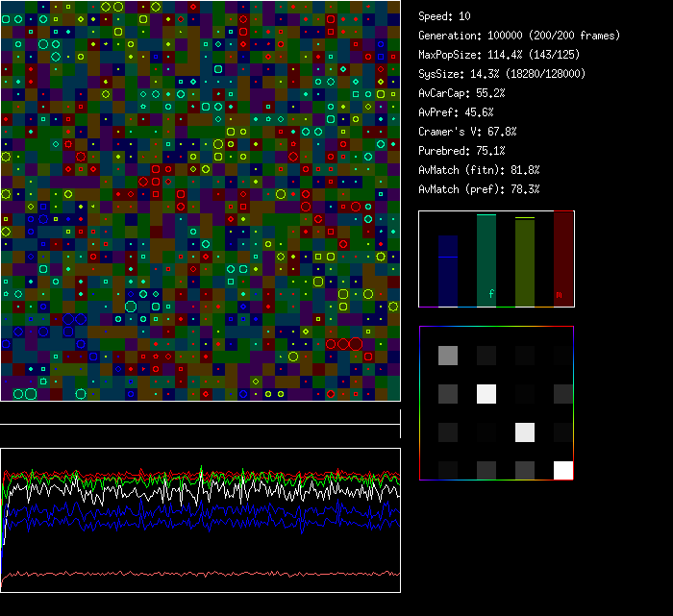Click the cyan circle pair at grid's bottom-left corner
The image size is (673, 616).
tap(25, 393)
